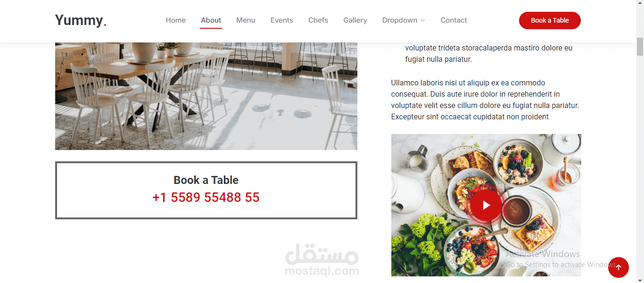The image size is (644, 283).
Task: Click the phone number +1 5589 55488 55
Action: 206,197
